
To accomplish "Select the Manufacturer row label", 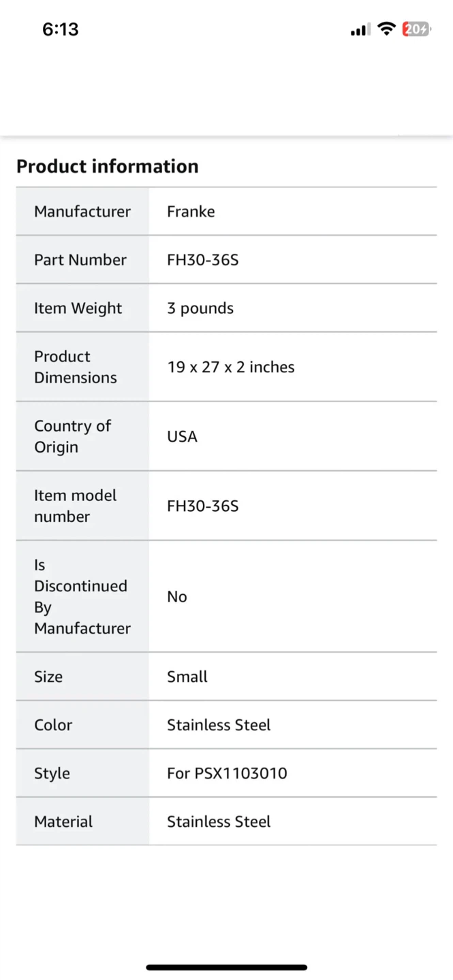I will point(82,212).
